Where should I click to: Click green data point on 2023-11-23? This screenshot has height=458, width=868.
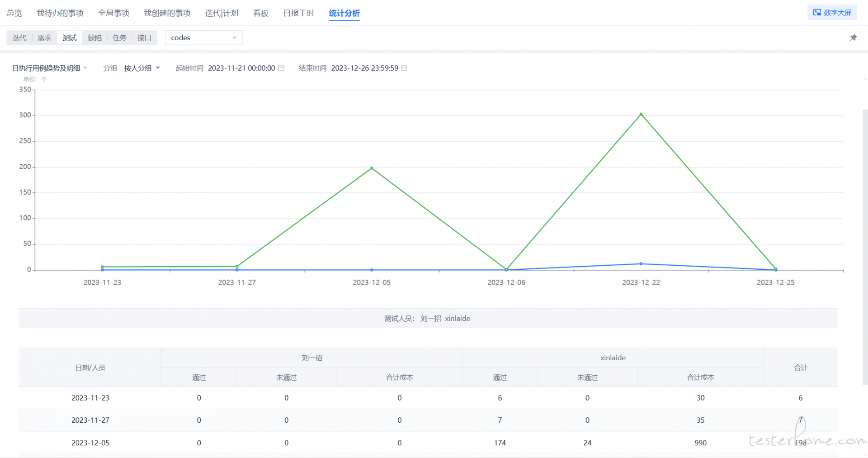[102, 267]
